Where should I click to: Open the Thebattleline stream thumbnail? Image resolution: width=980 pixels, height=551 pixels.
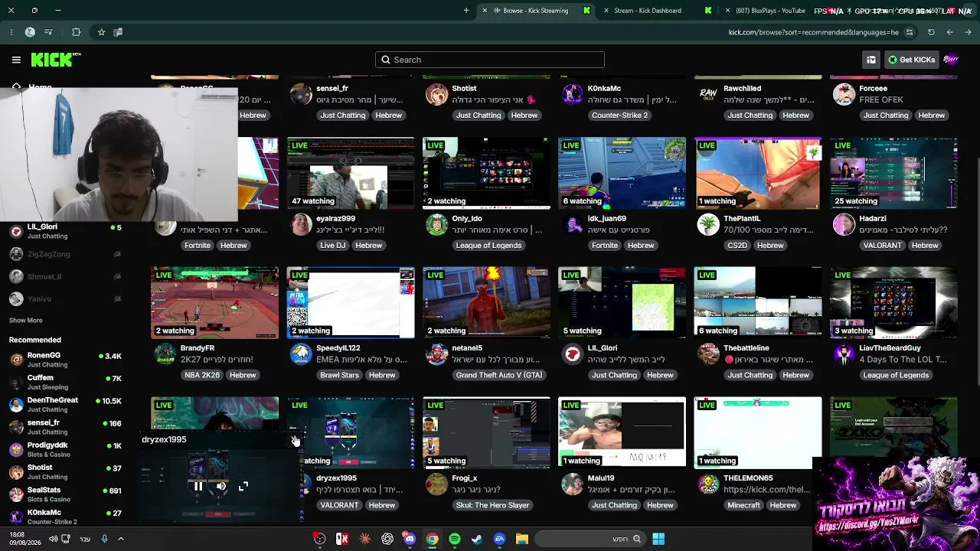pos(758,302)
